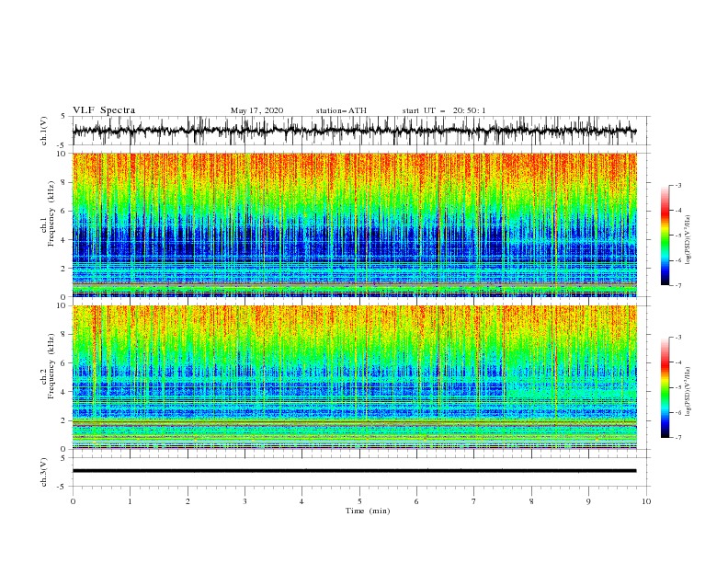Click the "start UT = 20:50:1" text

pos(444,110)
